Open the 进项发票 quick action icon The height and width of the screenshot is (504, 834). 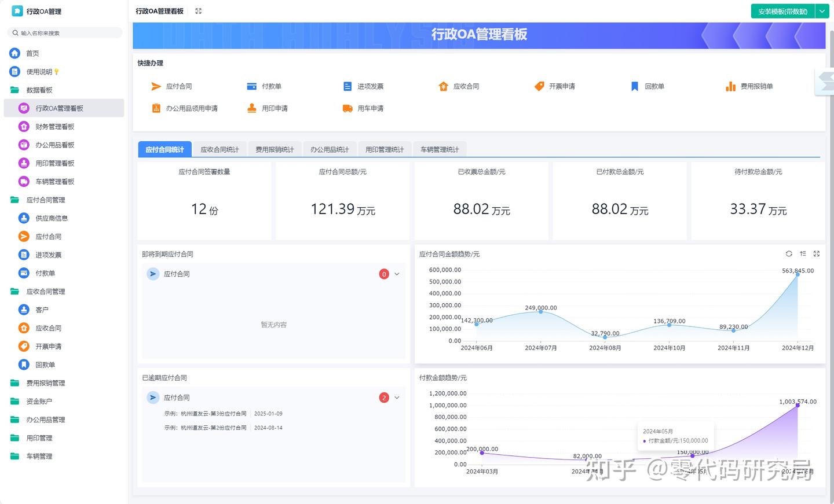click(346, 86)
